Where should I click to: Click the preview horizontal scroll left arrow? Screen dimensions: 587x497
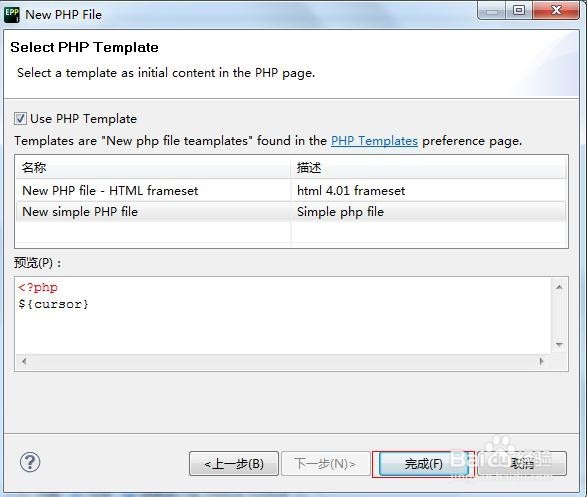click(24, 361)
